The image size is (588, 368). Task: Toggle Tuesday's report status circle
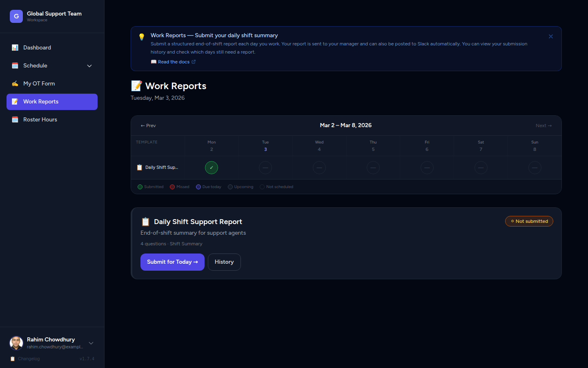tap(265, 167)
